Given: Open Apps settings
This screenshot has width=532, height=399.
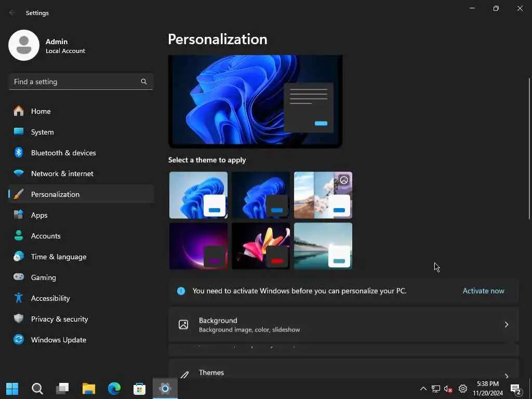Looking at the screenshot, I should 81,215.
